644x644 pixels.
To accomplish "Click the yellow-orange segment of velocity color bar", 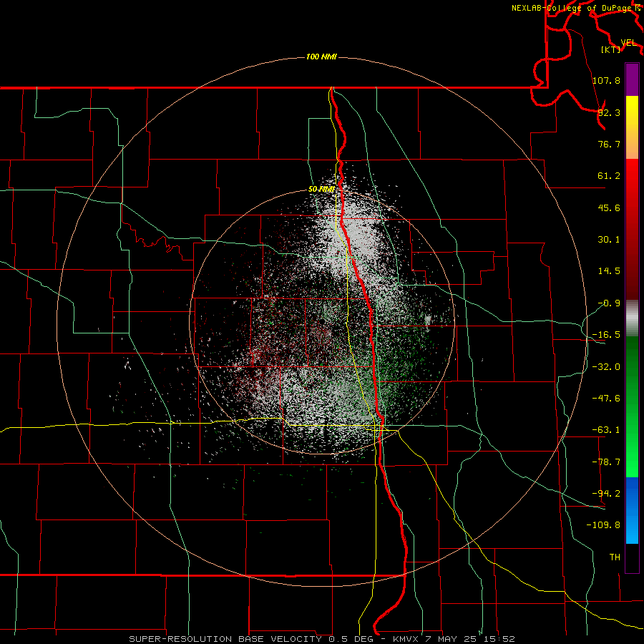I will (632, 127).
